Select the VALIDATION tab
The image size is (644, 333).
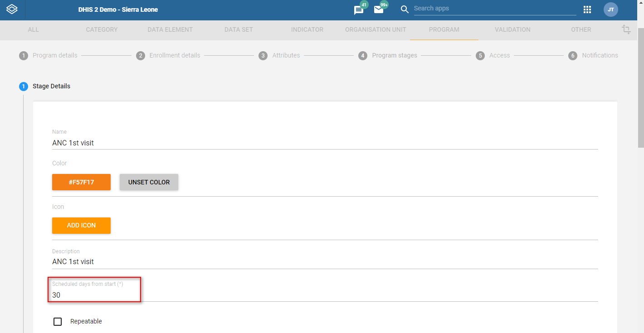click(512, 29)
